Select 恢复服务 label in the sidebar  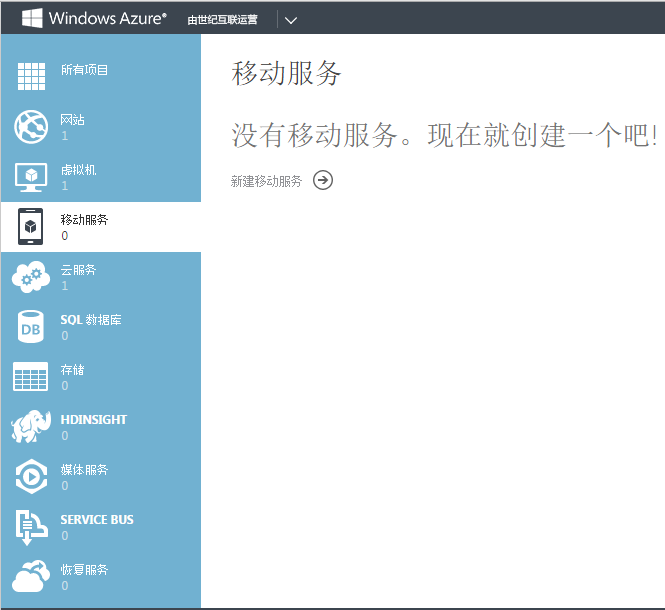click(84, 569)
